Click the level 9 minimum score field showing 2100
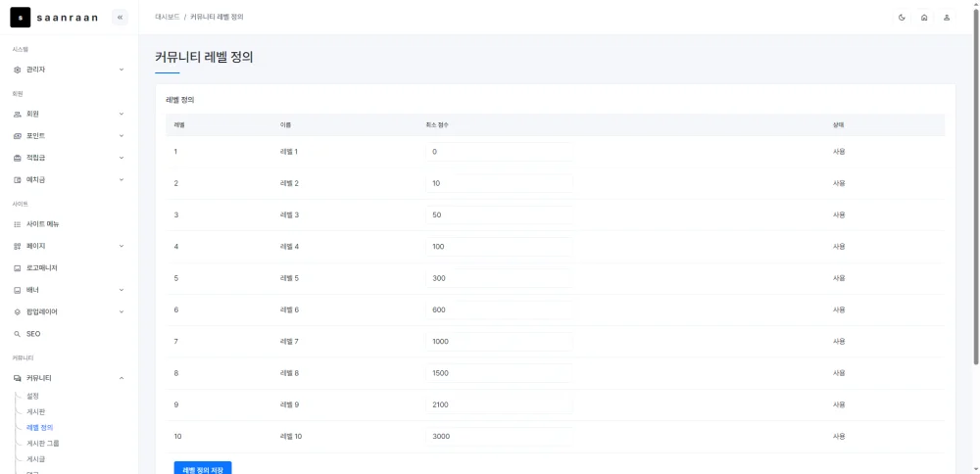 coord(499,404)
